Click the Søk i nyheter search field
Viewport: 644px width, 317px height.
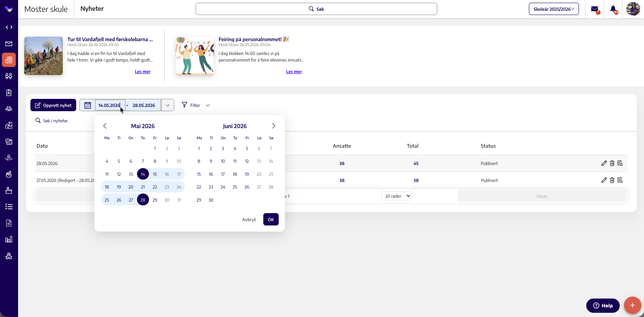click(x=56, y=121)
